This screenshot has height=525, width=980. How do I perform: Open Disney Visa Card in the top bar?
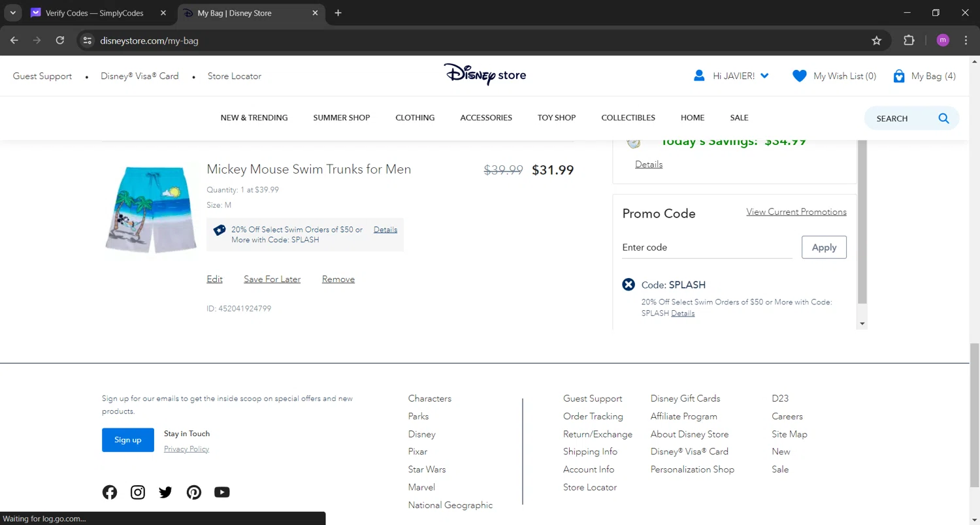tap(140, 76)
